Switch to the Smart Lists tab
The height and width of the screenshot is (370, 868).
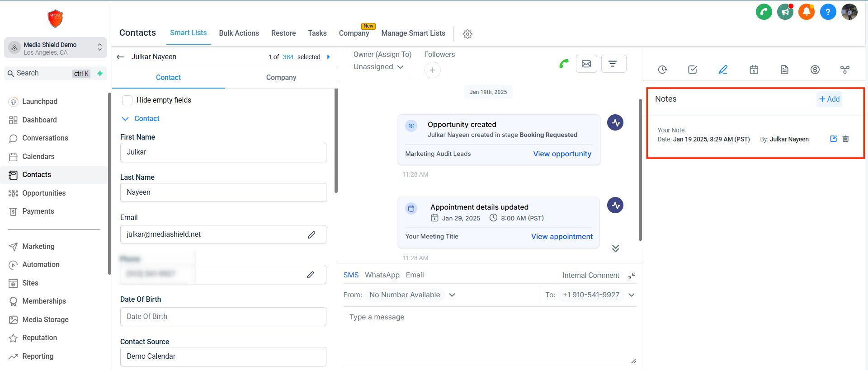click(188, 33)
